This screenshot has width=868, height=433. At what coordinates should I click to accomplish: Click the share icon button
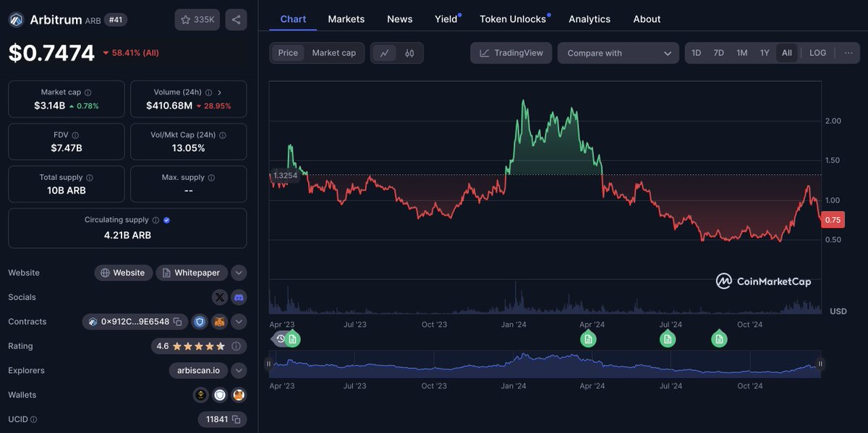(236, 20)
